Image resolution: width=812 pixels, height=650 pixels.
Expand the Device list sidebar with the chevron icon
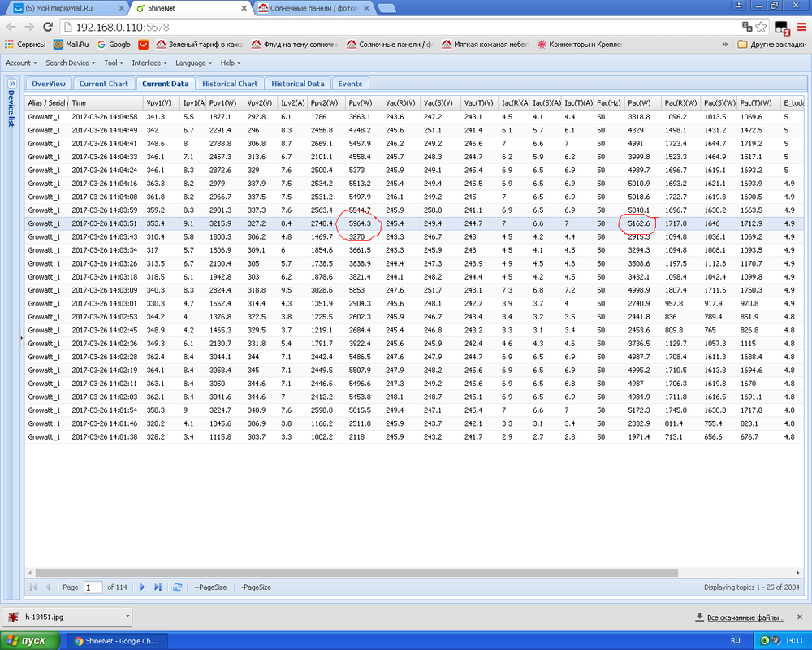(x=12, y=84)
